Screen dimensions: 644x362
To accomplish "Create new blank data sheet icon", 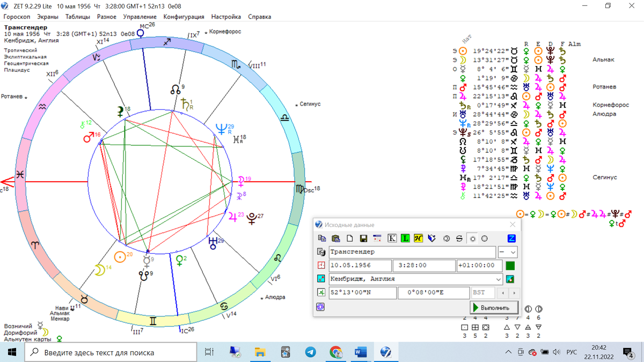I will pyautogui.click(x=349, y=238).
